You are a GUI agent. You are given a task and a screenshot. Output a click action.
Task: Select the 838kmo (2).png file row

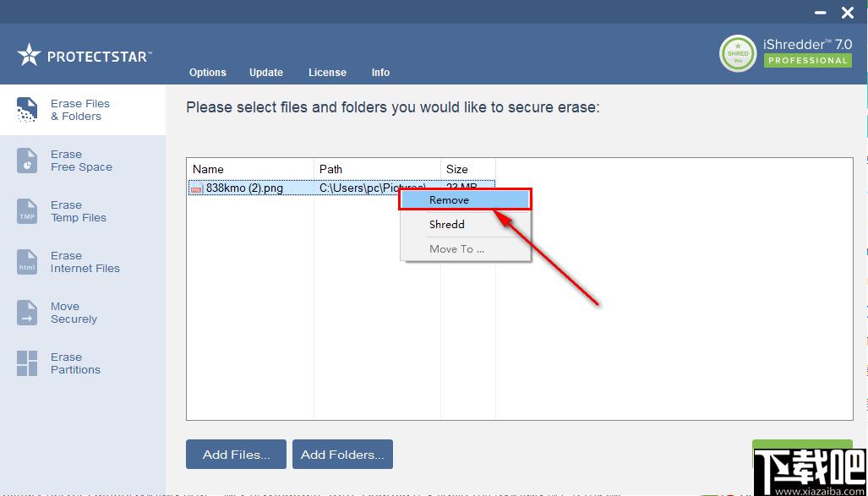[x=245, y=188]
